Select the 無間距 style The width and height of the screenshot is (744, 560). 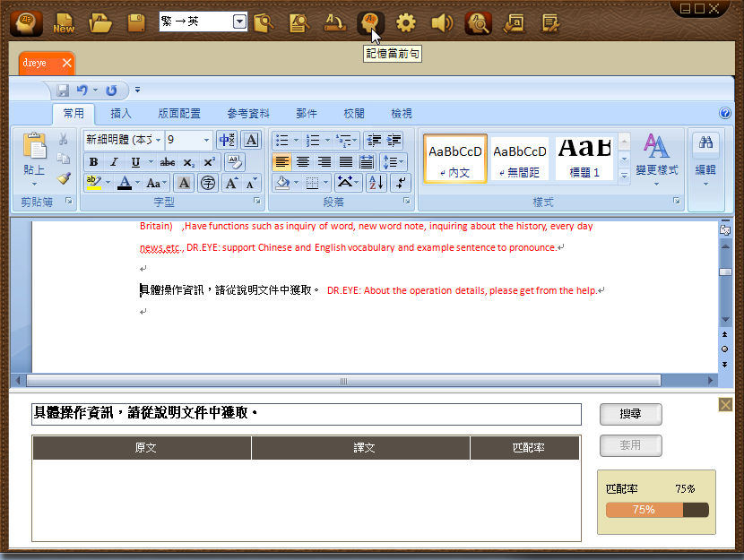coord(520,159)
